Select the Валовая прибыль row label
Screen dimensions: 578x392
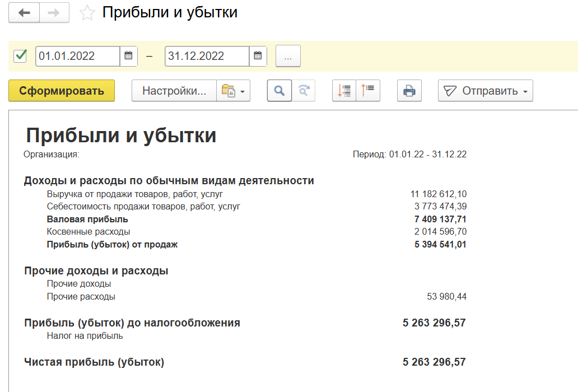pos(87,219)
